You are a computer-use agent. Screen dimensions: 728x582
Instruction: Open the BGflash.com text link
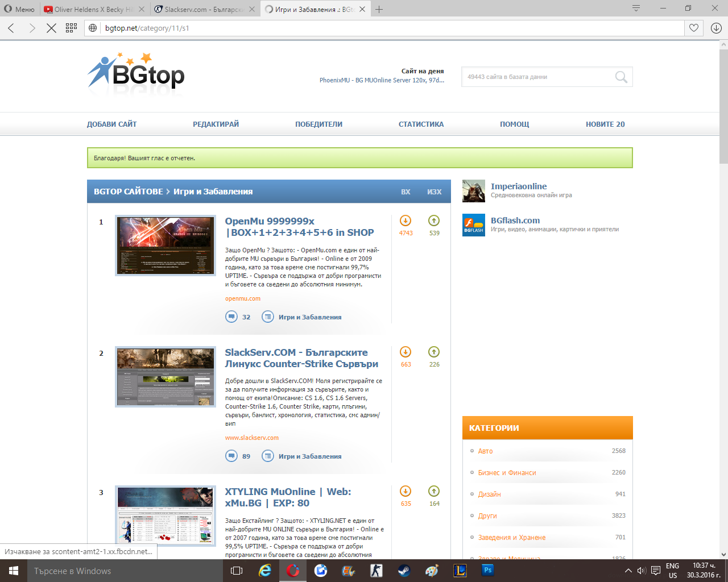coord(515,221)
